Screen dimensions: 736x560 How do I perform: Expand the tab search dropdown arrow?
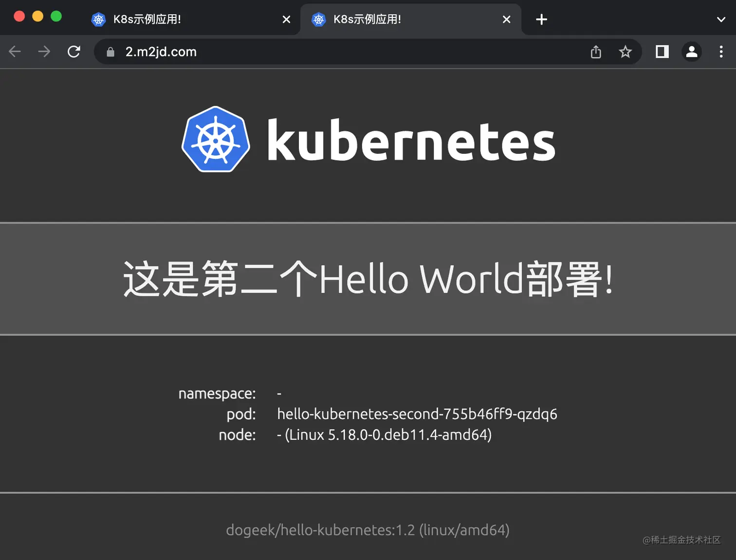click(721, 19)
